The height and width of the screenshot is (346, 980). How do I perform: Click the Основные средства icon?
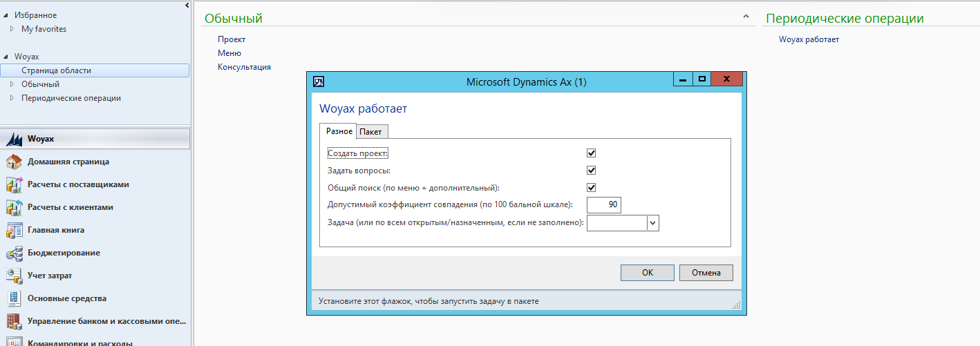pyautogui.click(x=15, y=298)
